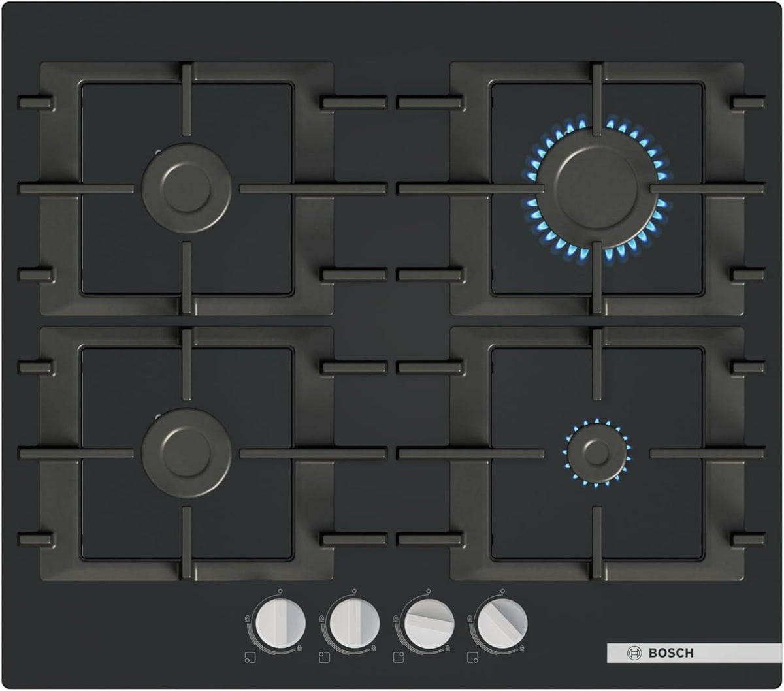Click the large flame symbol beside first knob
The image size is (784, 691).
pos(248,619)
